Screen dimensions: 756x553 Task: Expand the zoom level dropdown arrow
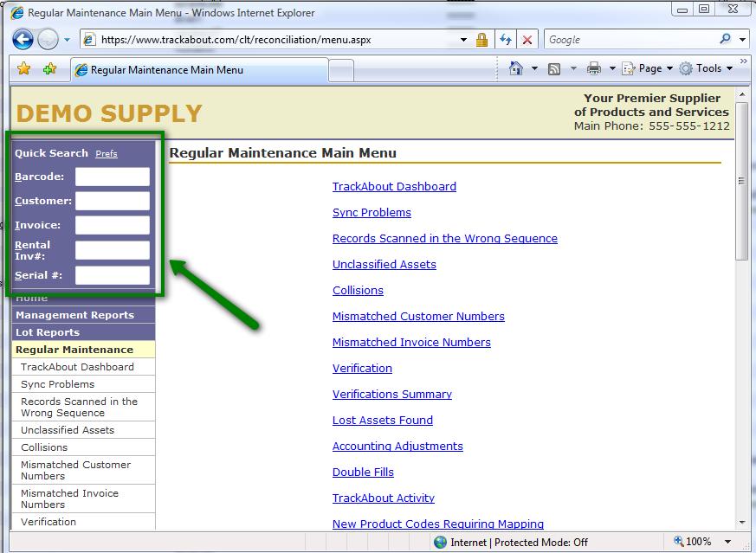point(727,542)
